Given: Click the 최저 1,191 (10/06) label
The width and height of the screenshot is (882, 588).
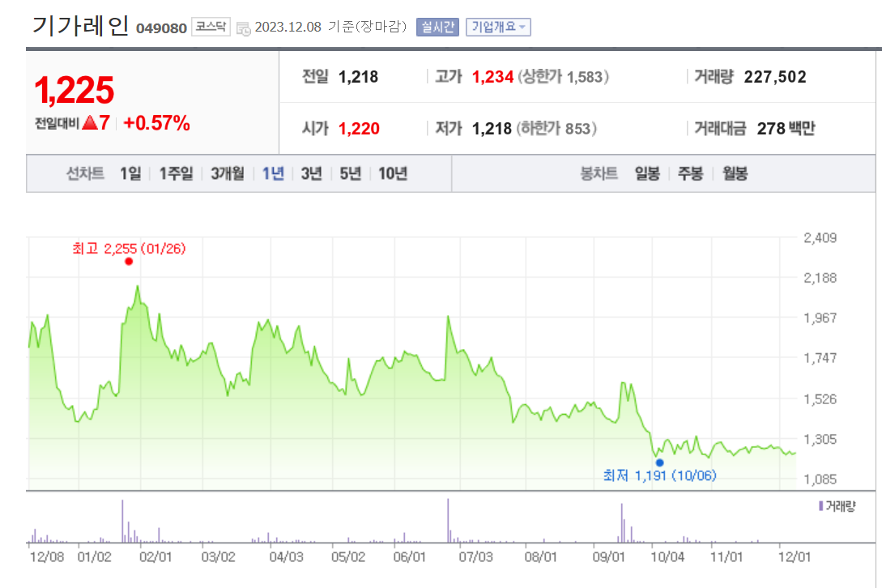Looking at the screenshot, I should point(660,476).
